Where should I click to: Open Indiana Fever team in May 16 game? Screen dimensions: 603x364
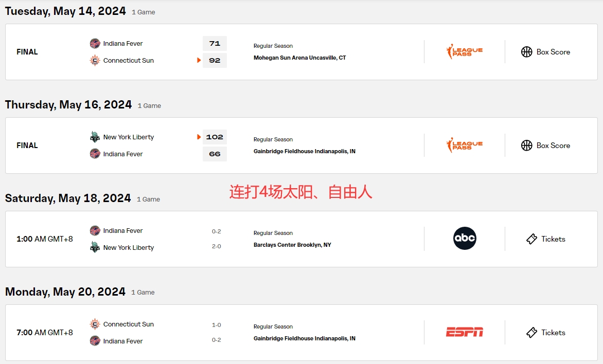pyautogui.click(x=122, y=154)
